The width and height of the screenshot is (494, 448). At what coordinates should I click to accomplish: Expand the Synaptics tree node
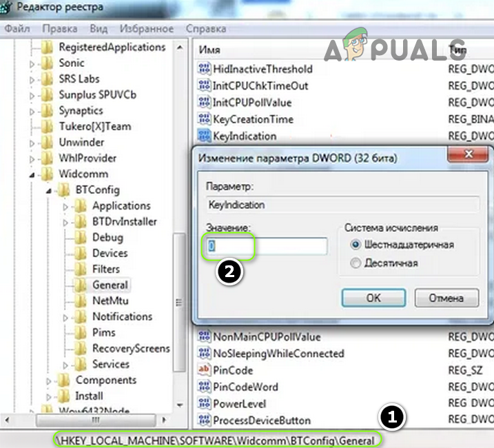tap(32, 112)
